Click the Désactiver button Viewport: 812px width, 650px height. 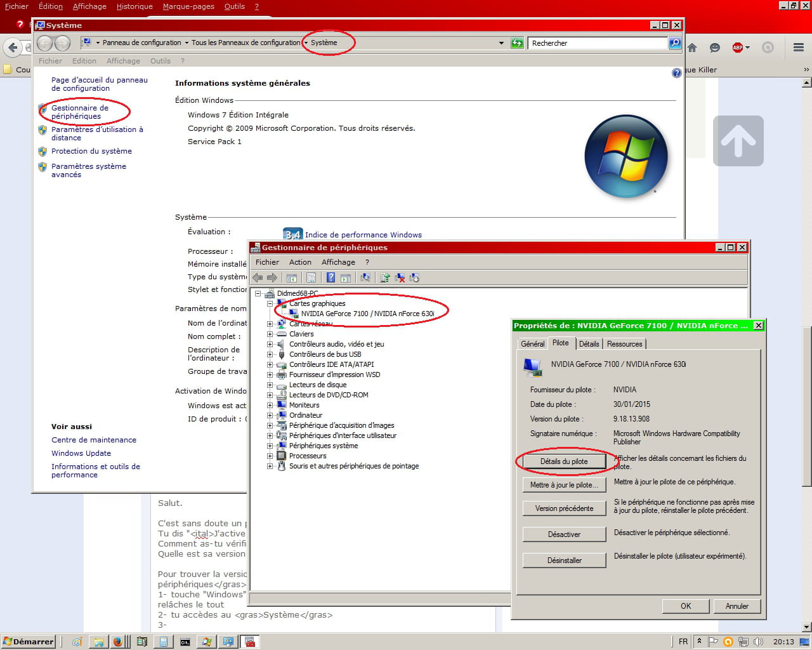(564, 534)
